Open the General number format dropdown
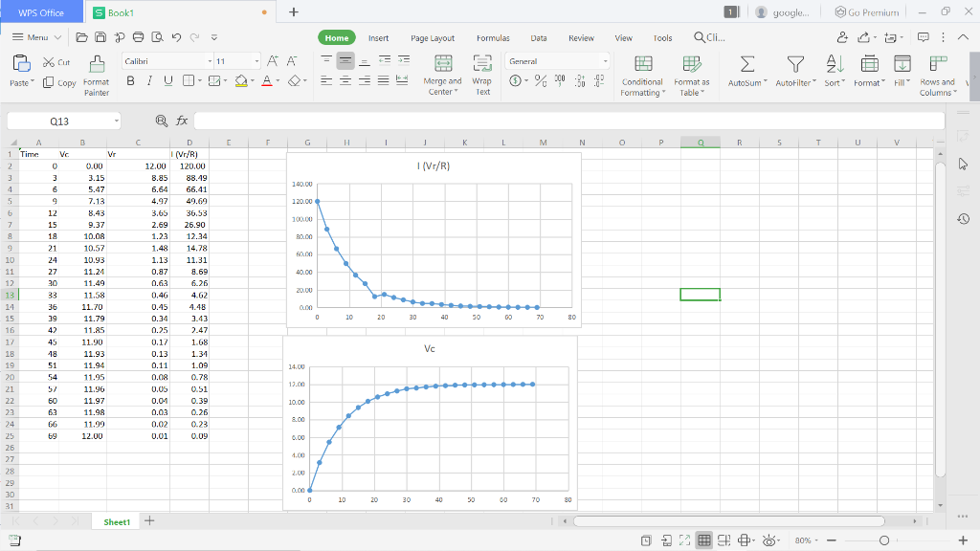The width and height of the screenshot is (980, 551). tap(605, 61)
